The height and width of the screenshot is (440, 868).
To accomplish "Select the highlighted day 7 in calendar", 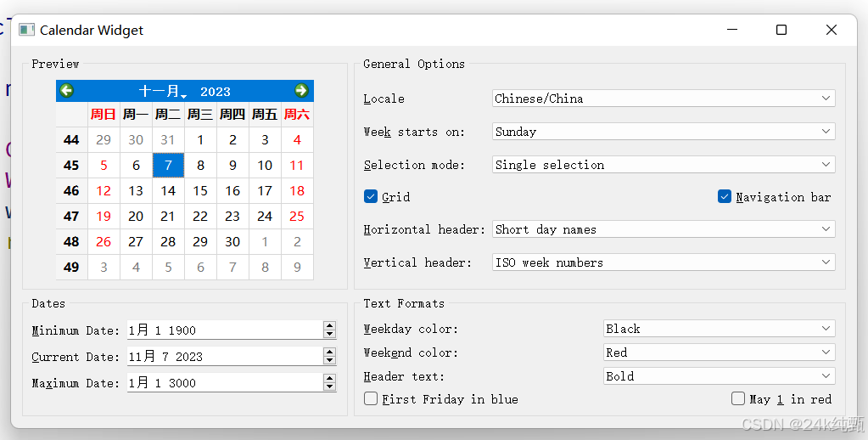I will coord(168,165).
